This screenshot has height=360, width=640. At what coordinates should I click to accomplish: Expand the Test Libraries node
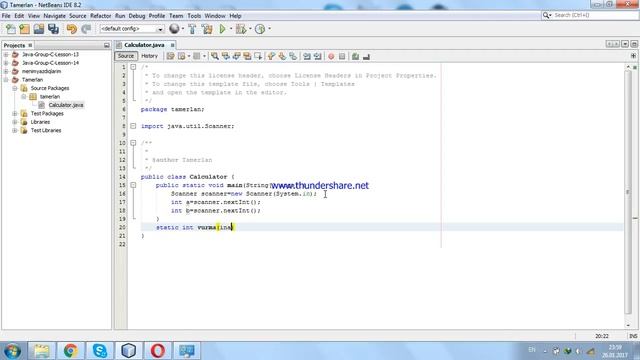tap(15, 131)
